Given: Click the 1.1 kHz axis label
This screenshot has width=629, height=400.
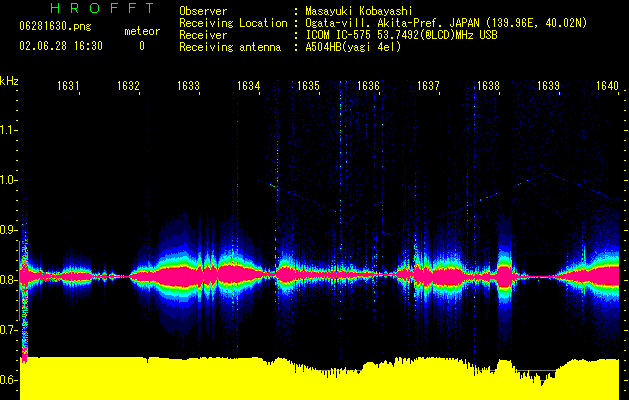Looking at the screenshot, I should pos(7,130).
